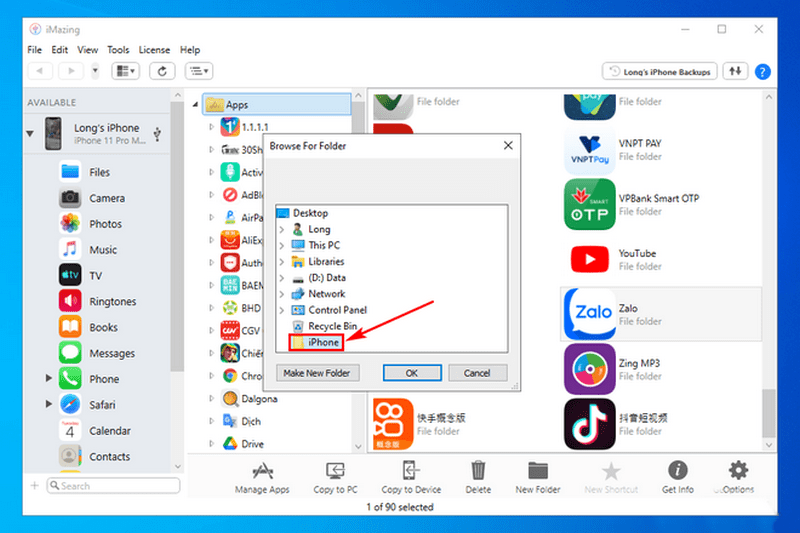The height and width of the screenshot is (533, 800).
Task: Select Desktop in the folder tree
Action: pyautogui.click(x=303, y=213)
